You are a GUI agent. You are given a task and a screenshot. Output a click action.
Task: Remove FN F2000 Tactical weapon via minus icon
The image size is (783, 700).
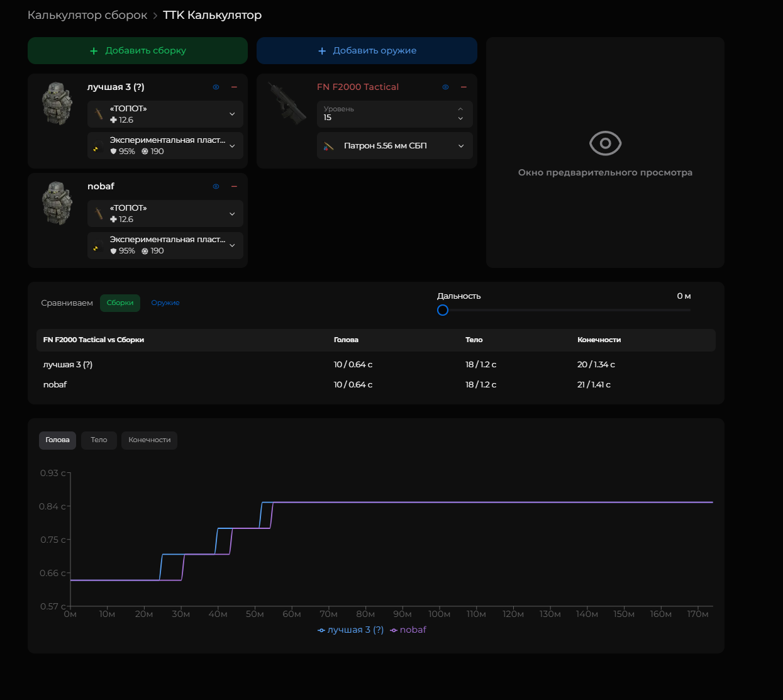pyautogui.click(x=464, y=87)
